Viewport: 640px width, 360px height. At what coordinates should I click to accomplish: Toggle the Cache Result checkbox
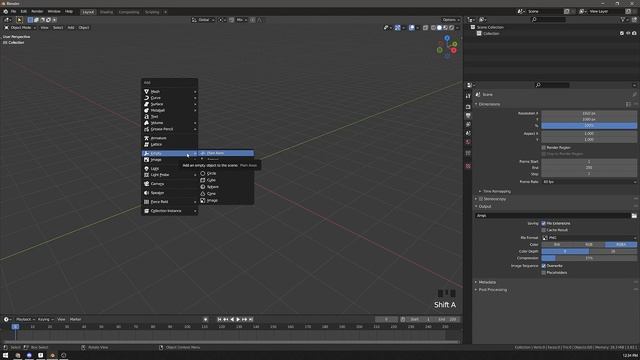coord(543,230)
